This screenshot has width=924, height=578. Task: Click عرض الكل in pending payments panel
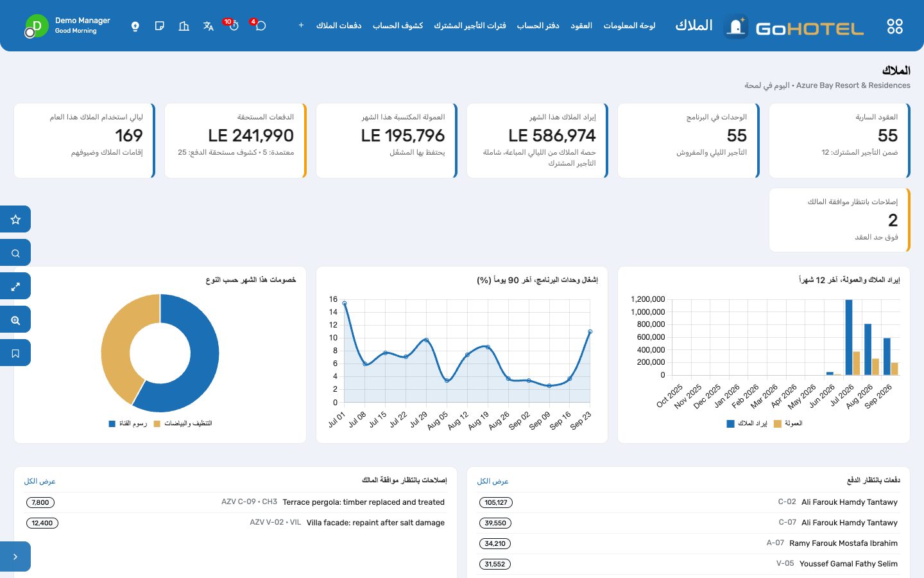(x=493, y=481)
